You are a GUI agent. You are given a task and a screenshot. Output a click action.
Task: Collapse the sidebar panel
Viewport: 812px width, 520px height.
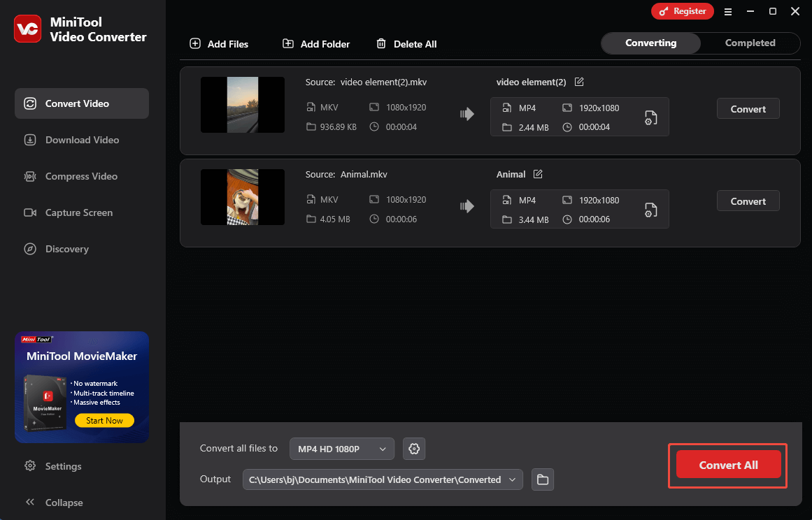tap(54, 503)
